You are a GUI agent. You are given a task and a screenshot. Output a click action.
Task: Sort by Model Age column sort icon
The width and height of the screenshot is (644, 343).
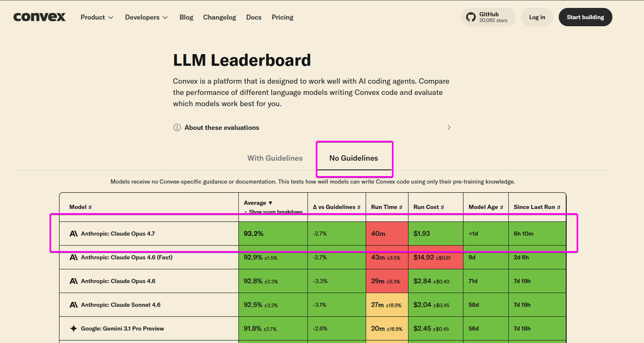click(x=502, y=207)
